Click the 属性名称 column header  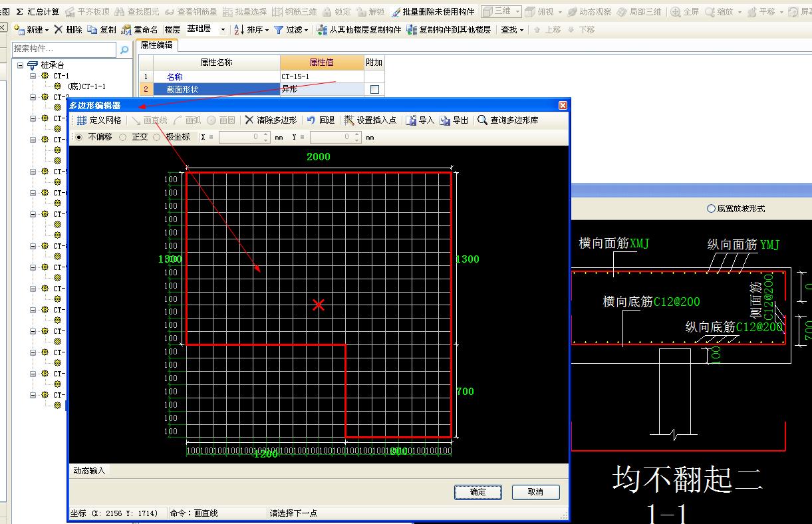[x=217, y=63]
